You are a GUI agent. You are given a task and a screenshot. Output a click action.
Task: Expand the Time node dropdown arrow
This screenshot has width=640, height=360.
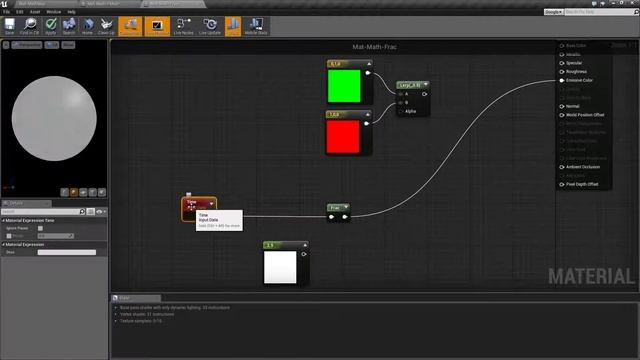coord(211,204)
